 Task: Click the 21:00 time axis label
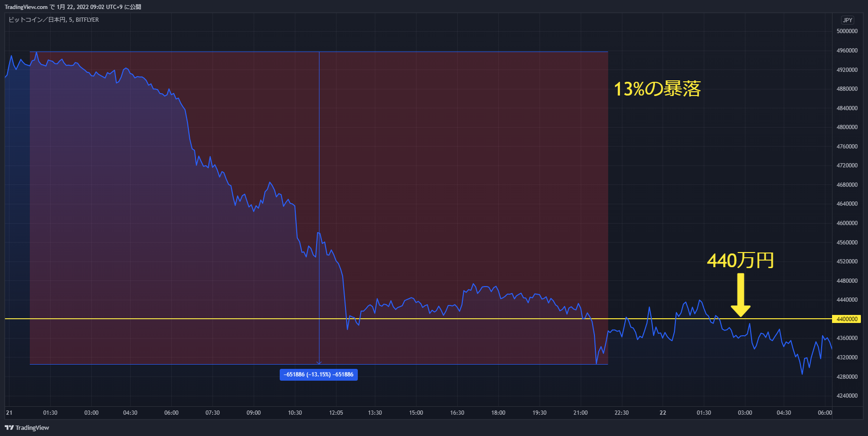(581, 413)
